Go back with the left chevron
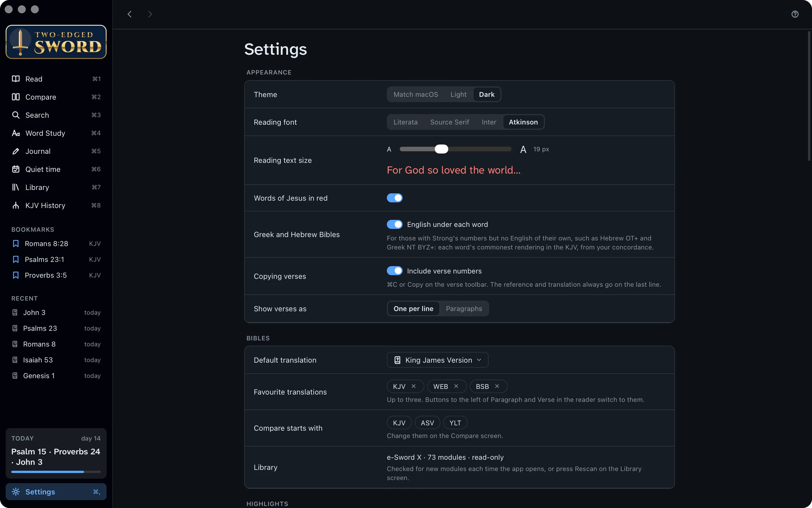Screen dimensions: 812x508 (129, 14)
